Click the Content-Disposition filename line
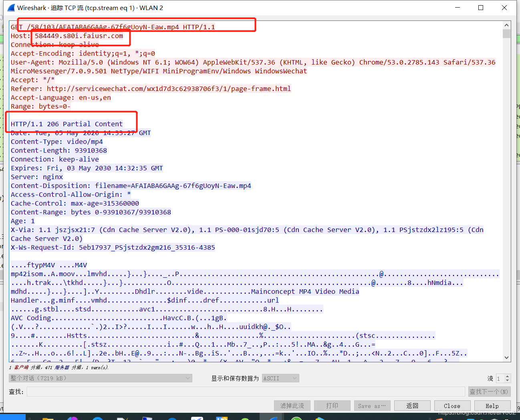 point(131,186)
